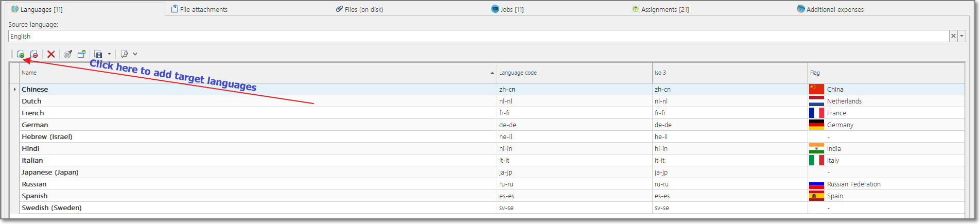Click the add target languages icon
This screenshot has height=224, width=980.
pyautogui.click(x=21, y=54)
